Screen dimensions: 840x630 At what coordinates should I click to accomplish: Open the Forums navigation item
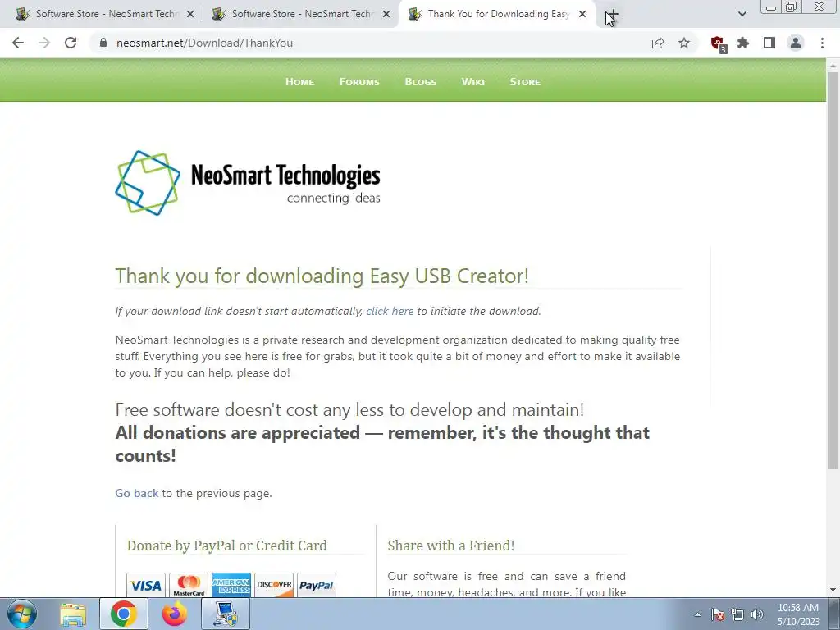(x=359, y=82)
